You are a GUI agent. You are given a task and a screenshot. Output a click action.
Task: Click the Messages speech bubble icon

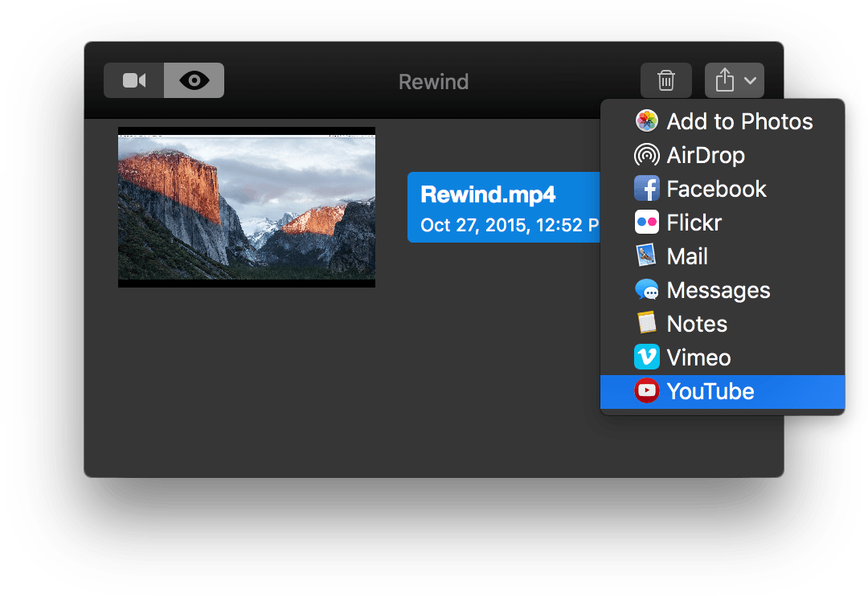click(x=646, y=289)
